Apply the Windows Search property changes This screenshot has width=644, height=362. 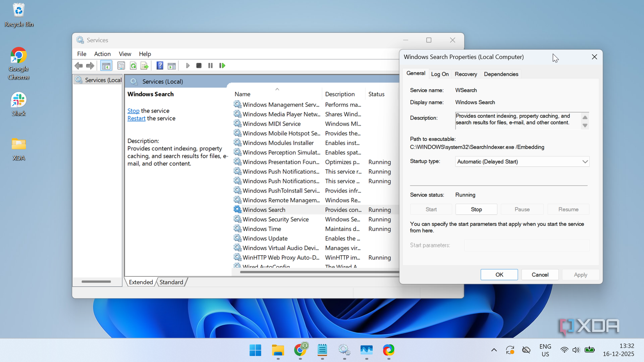580,274
